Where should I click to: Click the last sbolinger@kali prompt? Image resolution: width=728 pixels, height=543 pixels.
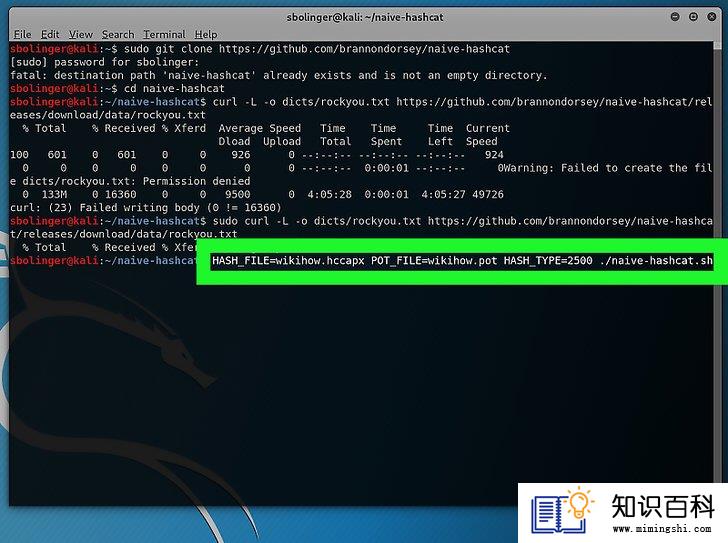(x=103, y=261)
